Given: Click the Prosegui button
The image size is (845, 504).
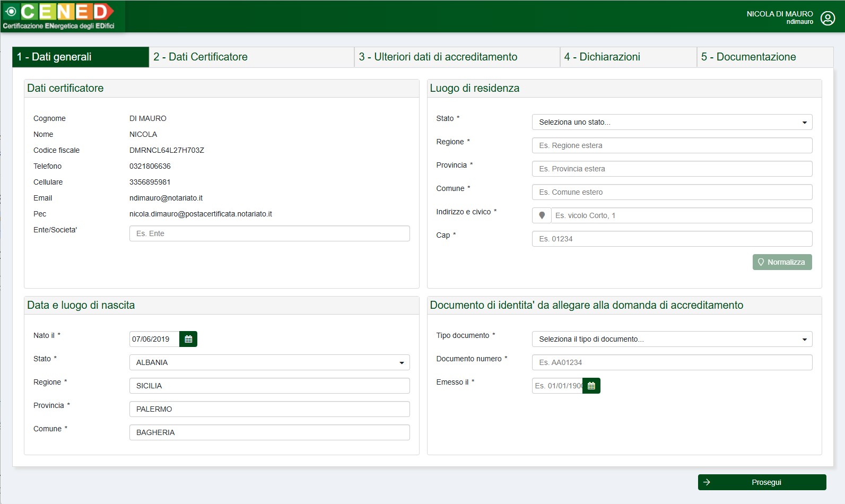Looking at the screenshot, I should pos(762,482).
